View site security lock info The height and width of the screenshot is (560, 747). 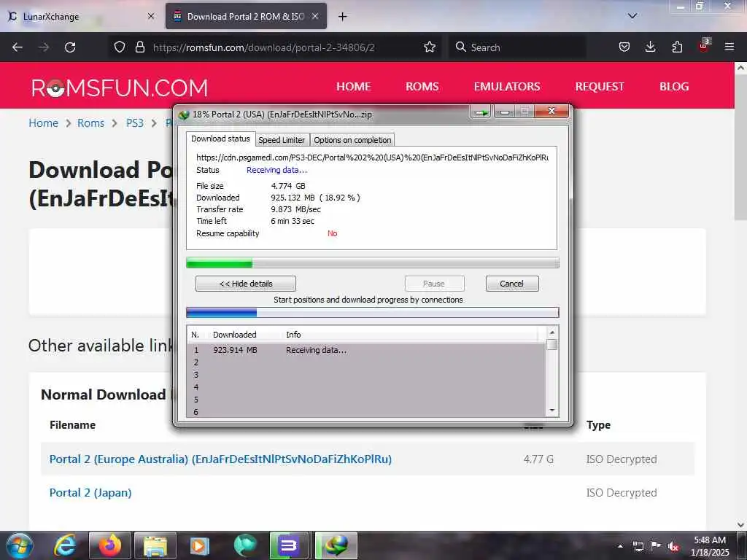(x=139, y=47)
